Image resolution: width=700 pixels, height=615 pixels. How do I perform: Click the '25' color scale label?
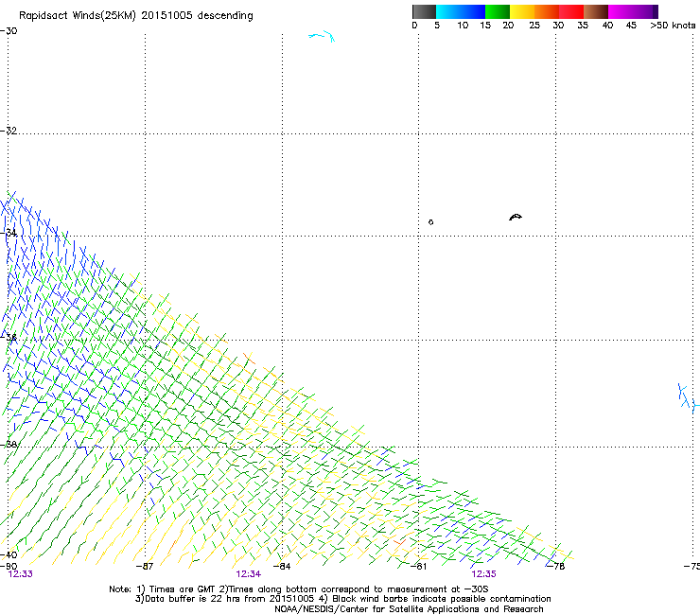tap(534, 26)
